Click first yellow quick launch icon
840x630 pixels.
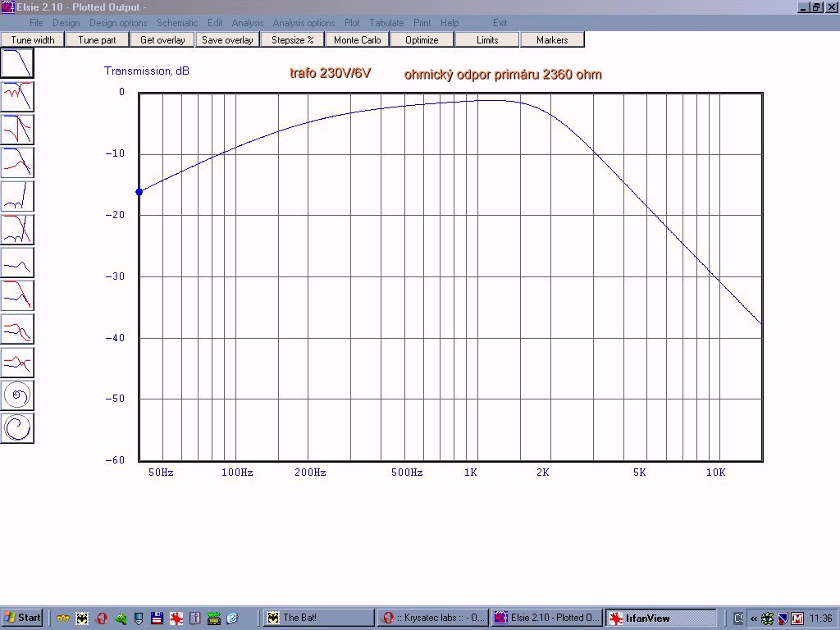63,619
